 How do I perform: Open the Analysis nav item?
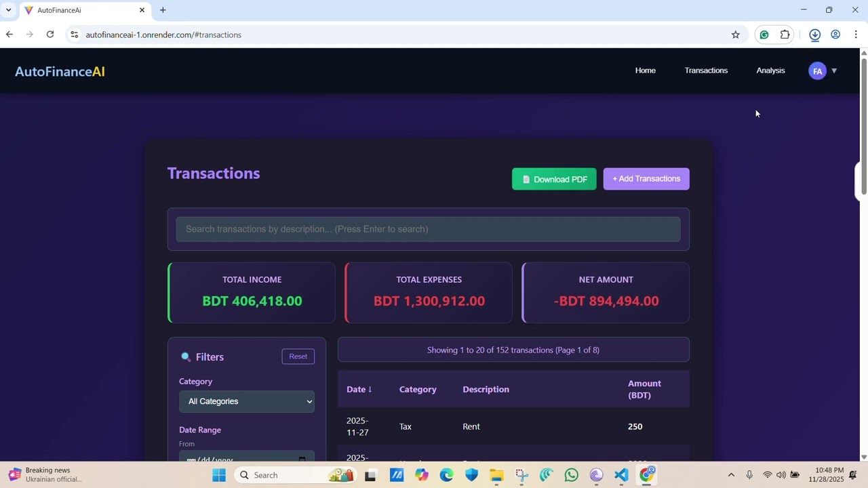(x=770, y=70)
